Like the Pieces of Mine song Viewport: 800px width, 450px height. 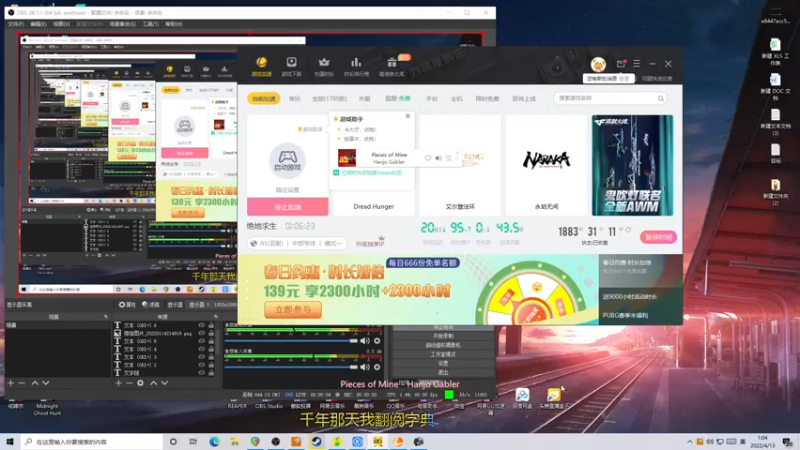pyautogui.click(x=428, y=158)
